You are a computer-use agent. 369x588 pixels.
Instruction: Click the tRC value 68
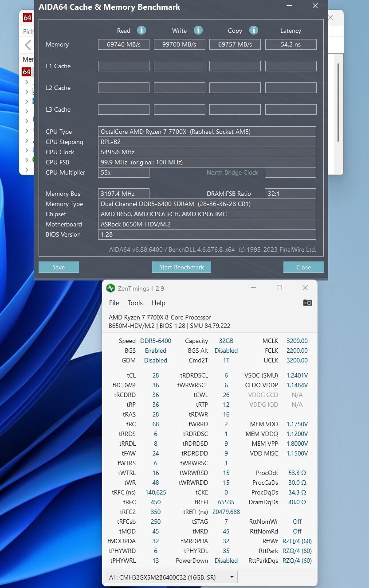156,424
